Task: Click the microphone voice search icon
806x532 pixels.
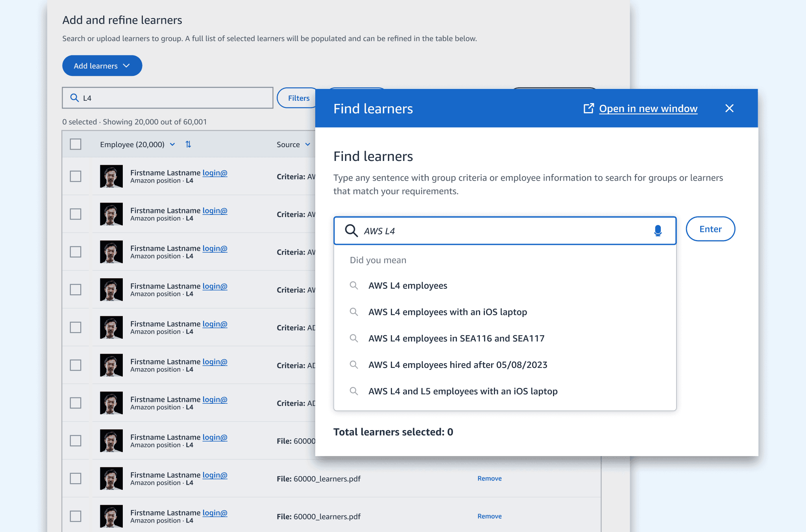Action: (x=657, y=231)
